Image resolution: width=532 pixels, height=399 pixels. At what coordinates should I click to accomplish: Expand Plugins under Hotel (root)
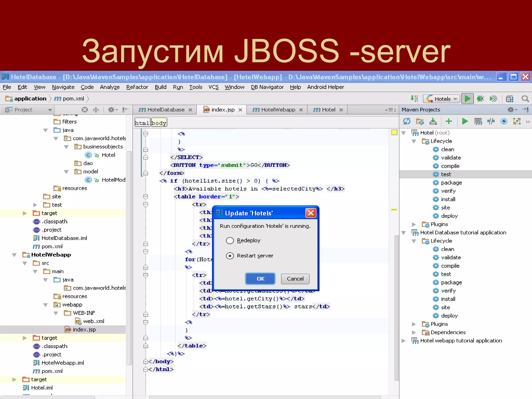[414, 224]
